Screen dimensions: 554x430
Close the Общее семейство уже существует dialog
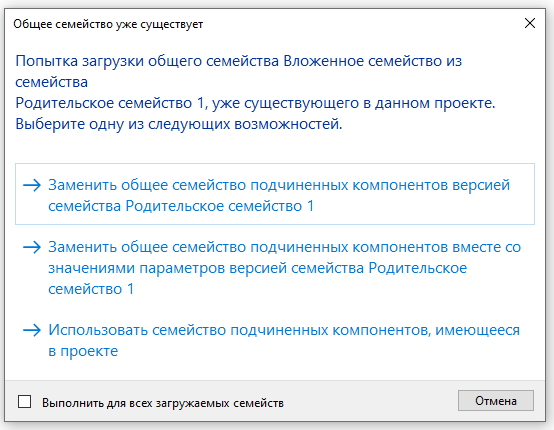pos(530,23)
